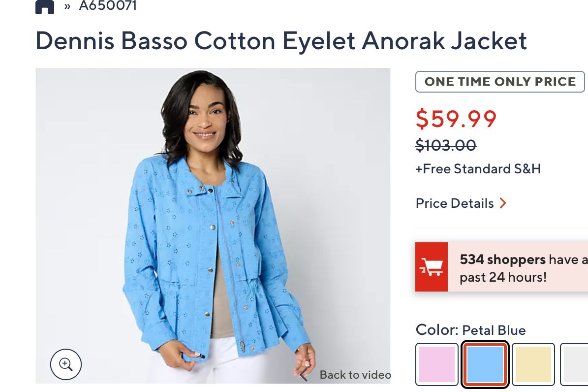Click the Back to video text
Screen dimensions: 588x392
click(x=355, y=375)
